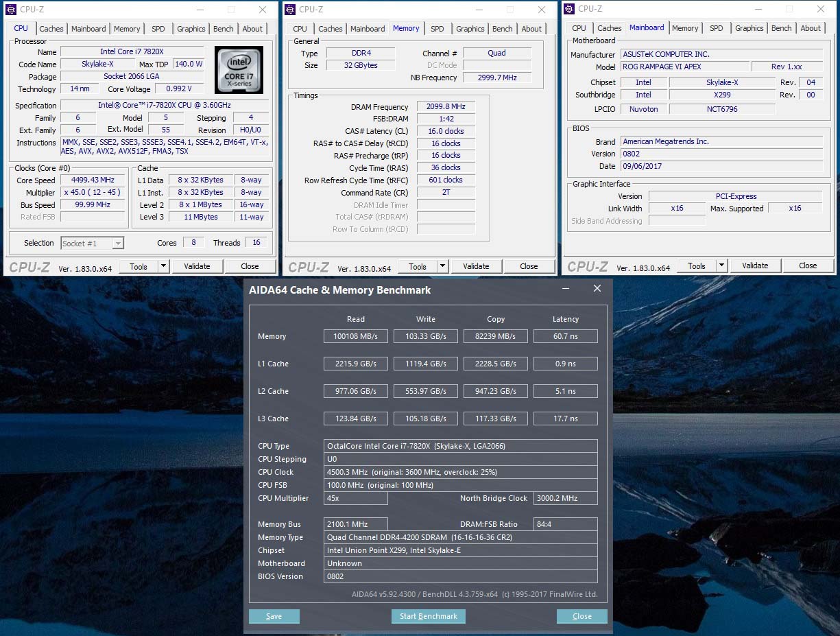Viewport: 840px width, 636px height.
Task: Click the CPU-Z title icon of the Motherboard window
Action: tap(568, 9)
